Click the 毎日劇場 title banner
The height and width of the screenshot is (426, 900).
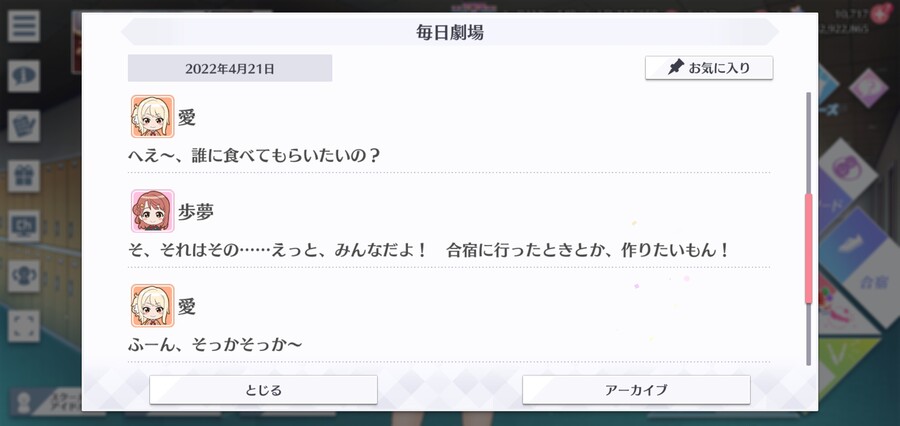[x=450, y=32]
